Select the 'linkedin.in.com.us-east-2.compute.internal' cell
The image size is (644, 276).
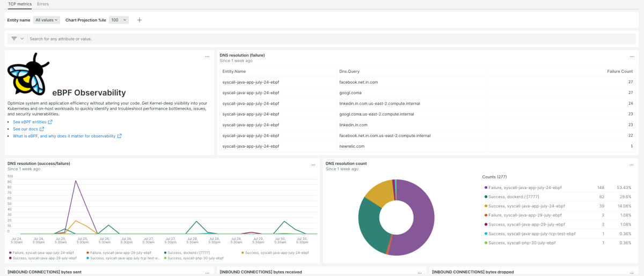(x=380, y=104)
